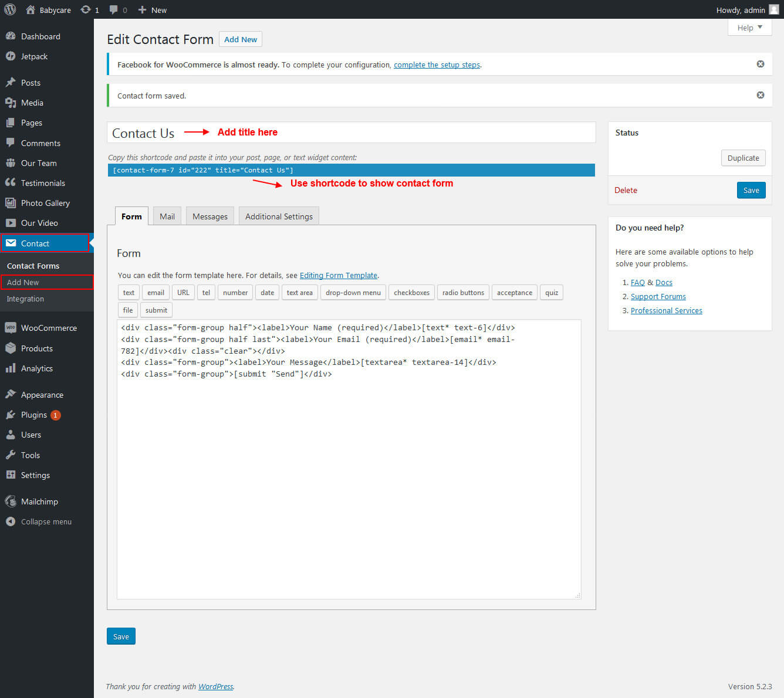Click the Settings sliders icon
Screen dimensions: 784x698
[11, 475]
